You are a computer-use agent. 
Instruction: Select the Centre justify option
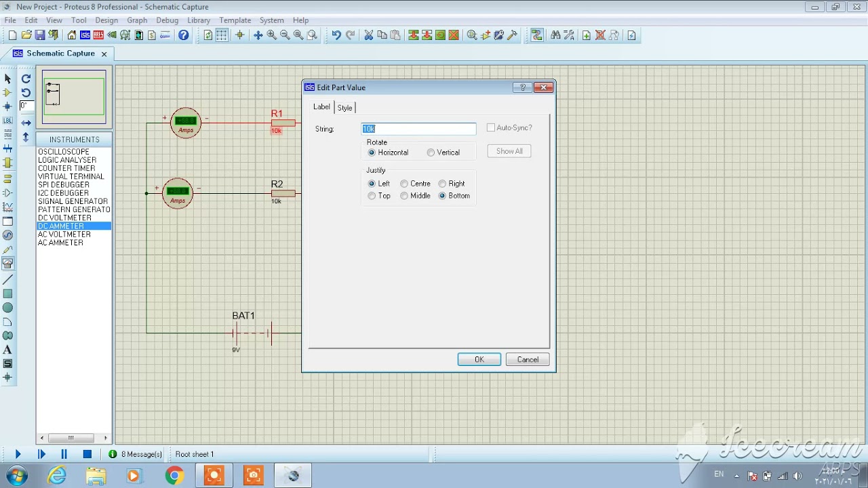(x=415, y=184)
